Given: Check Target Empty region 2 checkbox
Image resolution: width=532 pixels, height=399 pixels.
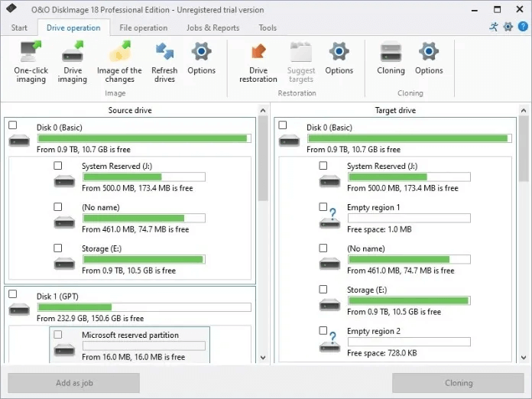Looking at the screenshot, I should coord(323,330).
